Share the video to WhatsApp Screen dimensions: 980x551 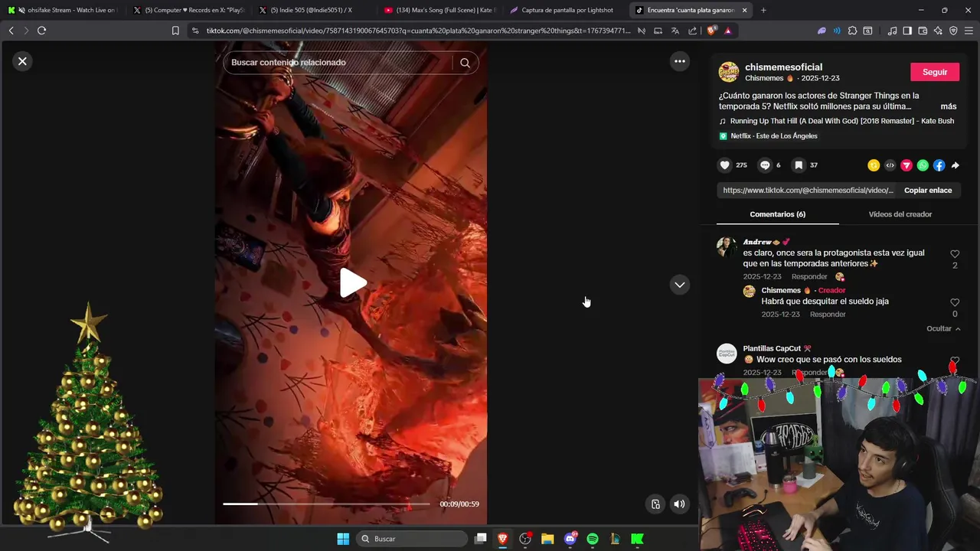point(923,165)
